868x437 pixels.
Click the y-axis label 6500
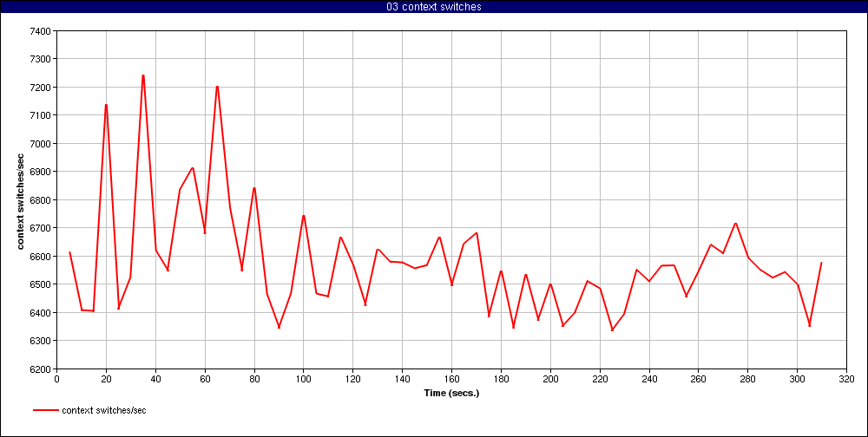tap(42, 285)
